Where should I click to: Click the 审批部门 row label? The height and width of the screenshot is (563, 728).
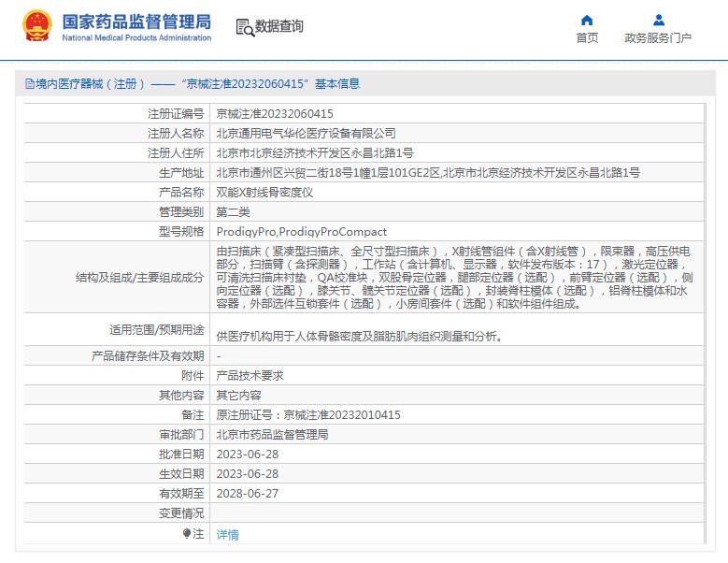coord(181,434)
